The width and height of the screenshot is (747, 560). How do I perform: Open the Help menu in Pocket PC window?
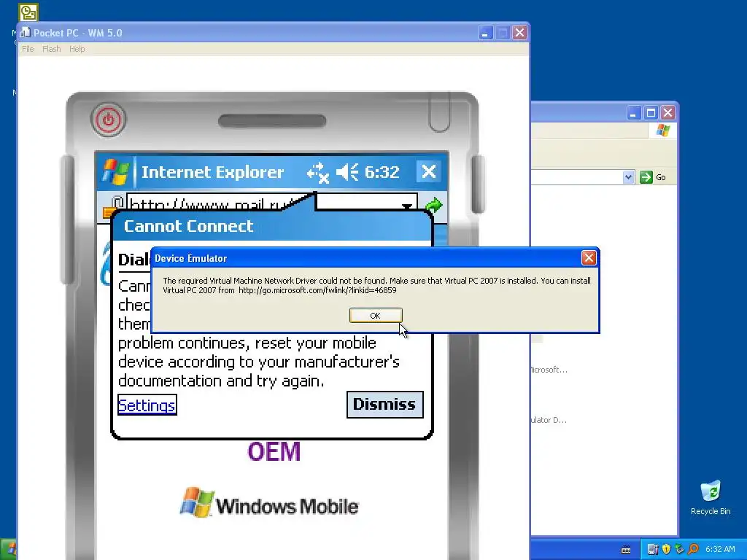[x=77, y=49]
